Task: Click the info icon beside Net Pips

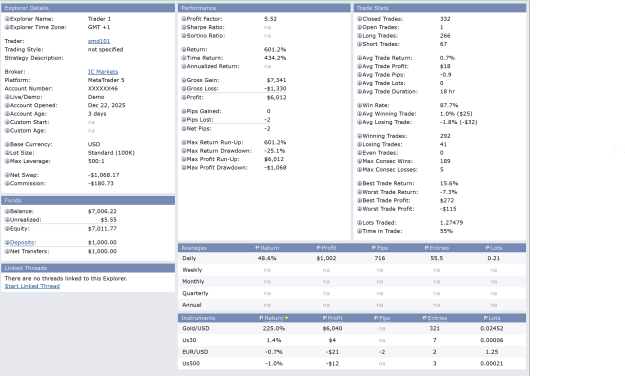Action: pyautogui.click(x=184, y=128)
